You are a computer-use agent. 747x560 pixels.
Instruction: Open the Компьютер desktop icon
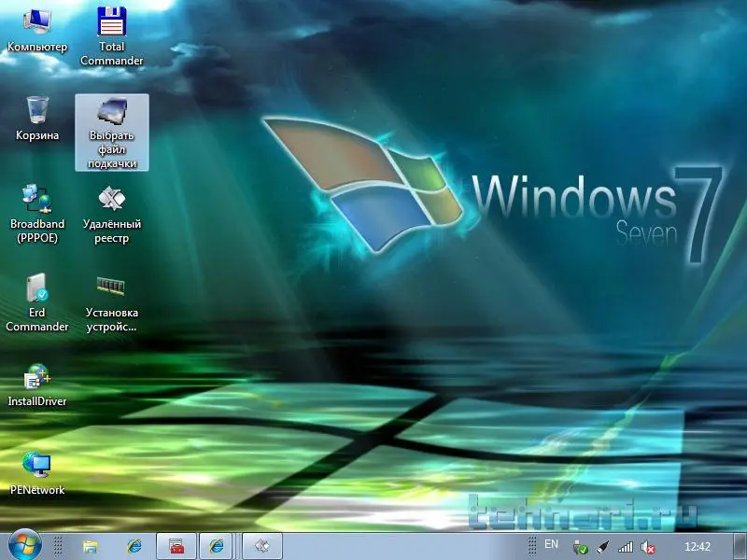pos(37,30)
